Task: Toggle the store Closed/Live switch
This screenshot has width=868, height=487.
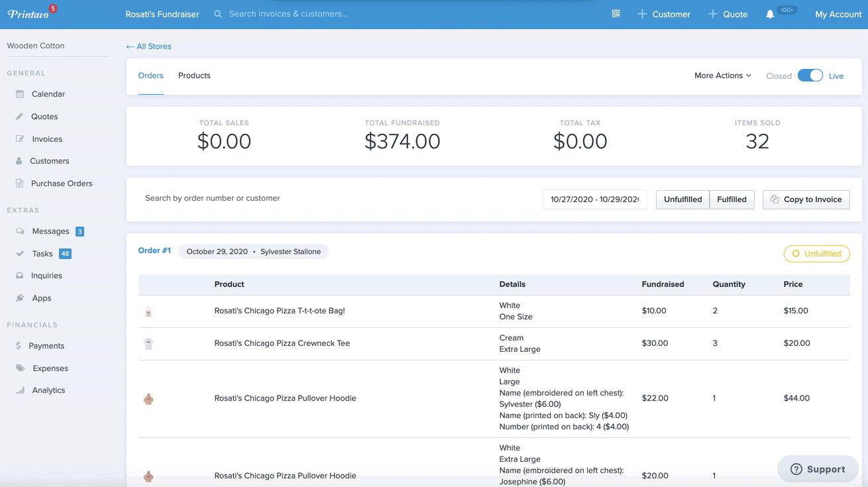Action: point(810,76)
